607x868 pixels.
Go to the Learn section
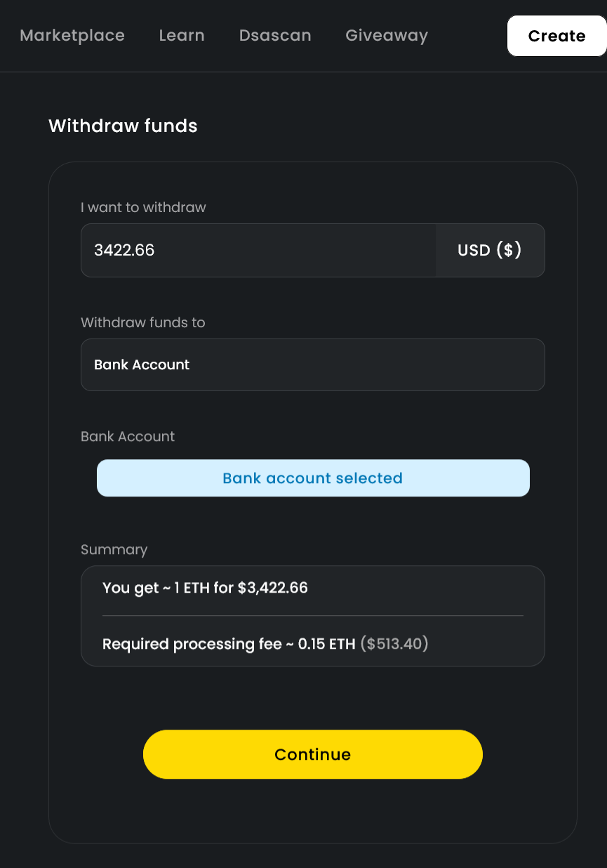point(182,35)
